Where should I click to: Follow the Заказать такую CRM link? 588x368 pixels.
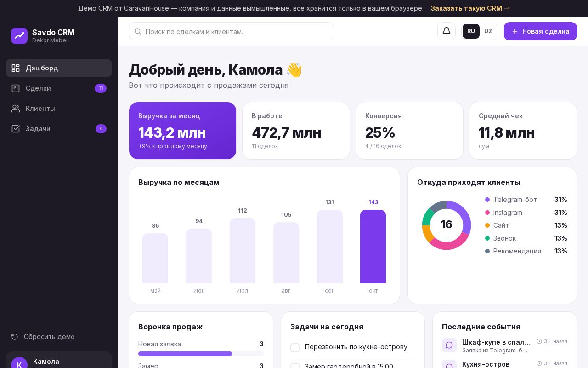point(470,8)
